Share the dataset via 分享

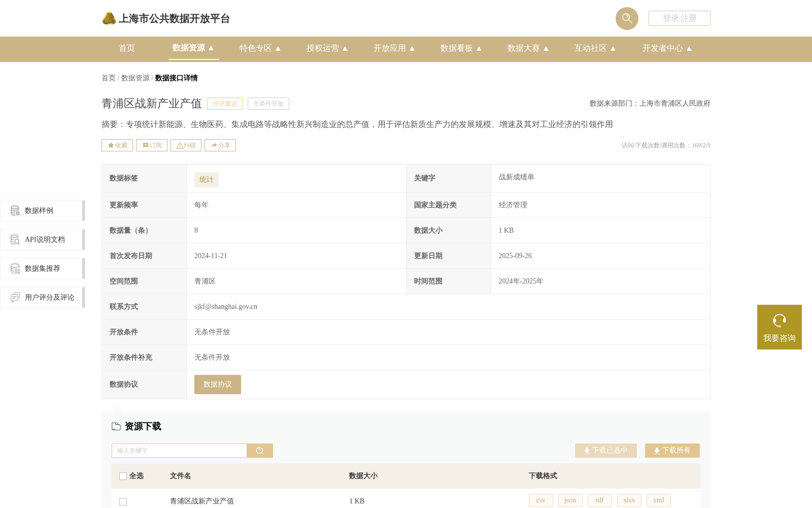220,145
